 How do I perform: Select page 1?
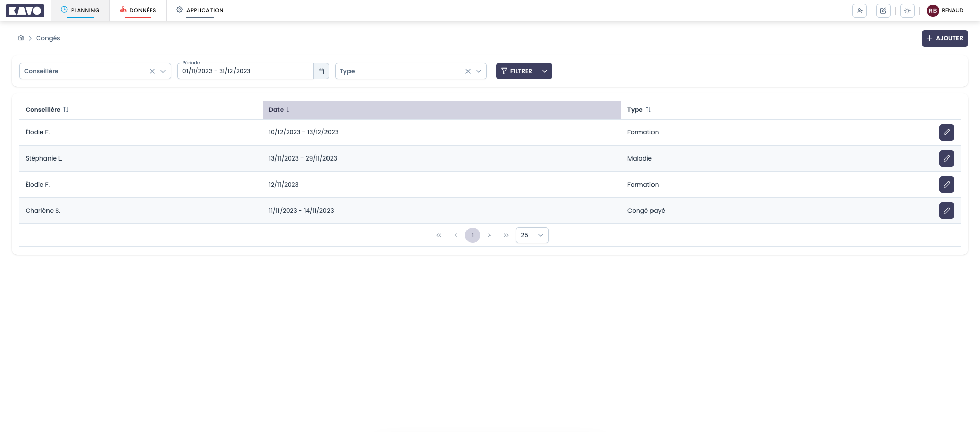click(473, 235)
